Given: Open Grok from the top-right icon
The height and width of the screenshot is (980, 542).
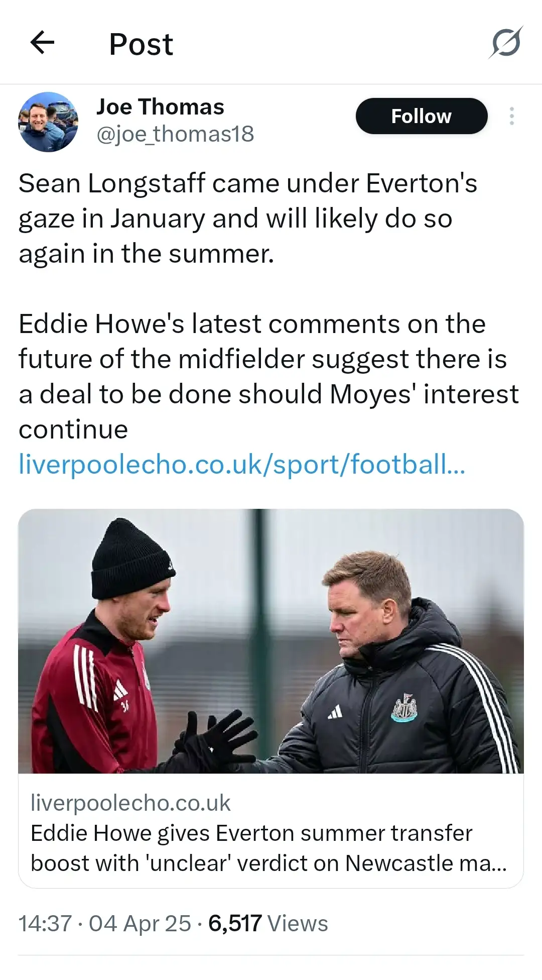Looking at the screenshot, I should point(505,43).
